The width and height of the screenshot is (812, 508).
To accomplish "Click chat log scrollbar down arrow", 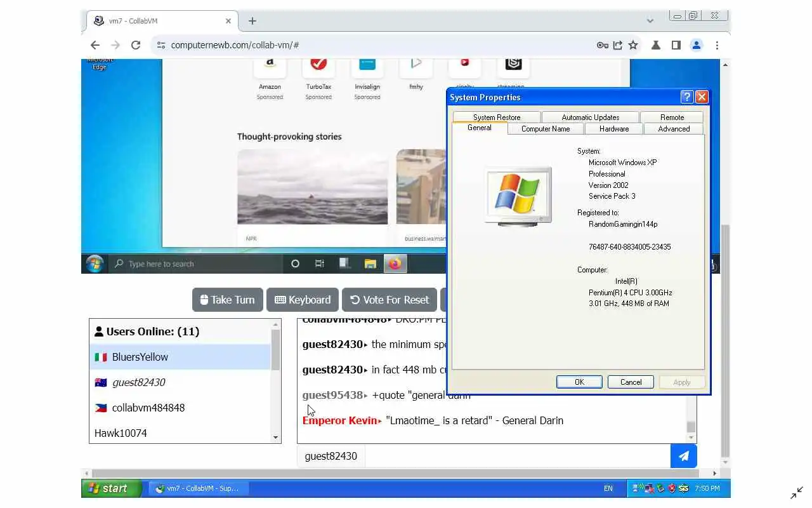I will 691,438.
